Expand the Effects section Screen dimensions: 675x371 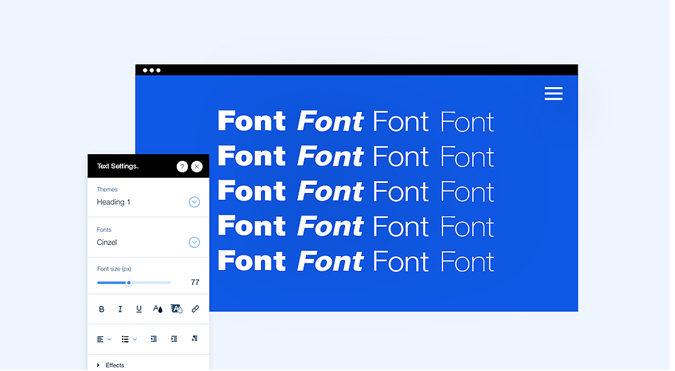111,365
